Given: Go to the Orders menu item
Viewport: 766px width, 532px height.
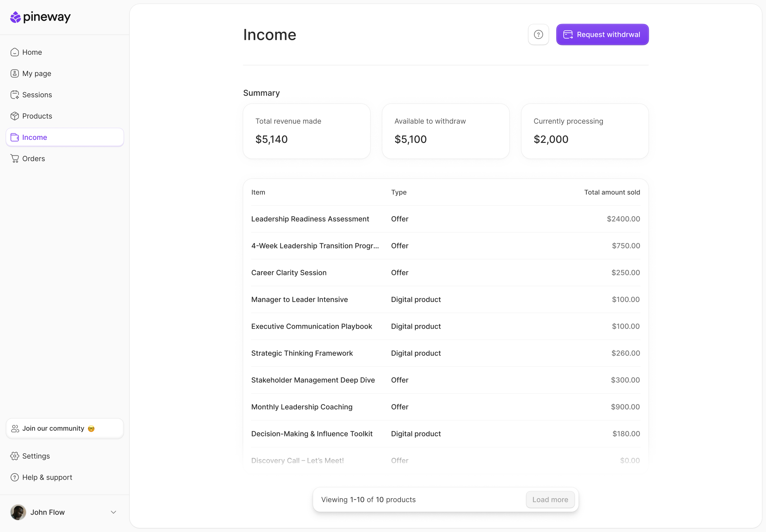Looking at the screenshot, I should pyautogui.click(x=33, y=158).
